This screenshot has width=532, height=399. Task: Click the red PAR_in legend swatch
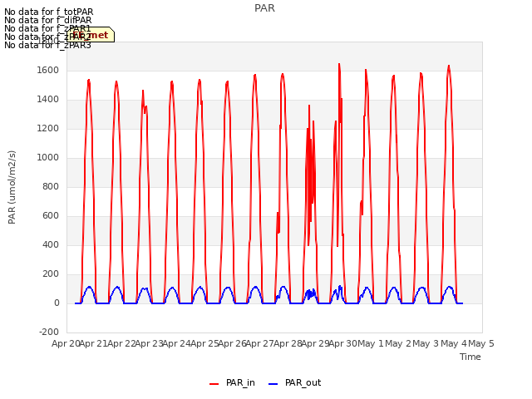[214, 384]
